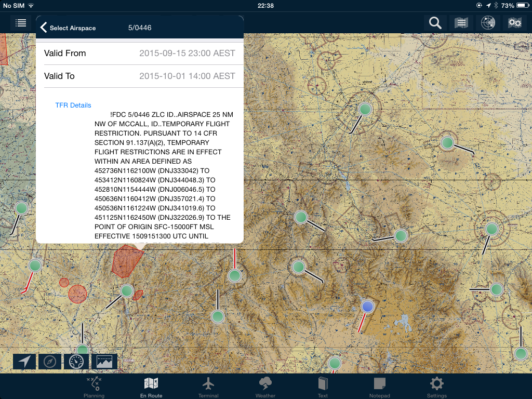The height and width of the screenshot is (399, 532).
Task: Tap the battery indicator in status bar
Action: 523,5
